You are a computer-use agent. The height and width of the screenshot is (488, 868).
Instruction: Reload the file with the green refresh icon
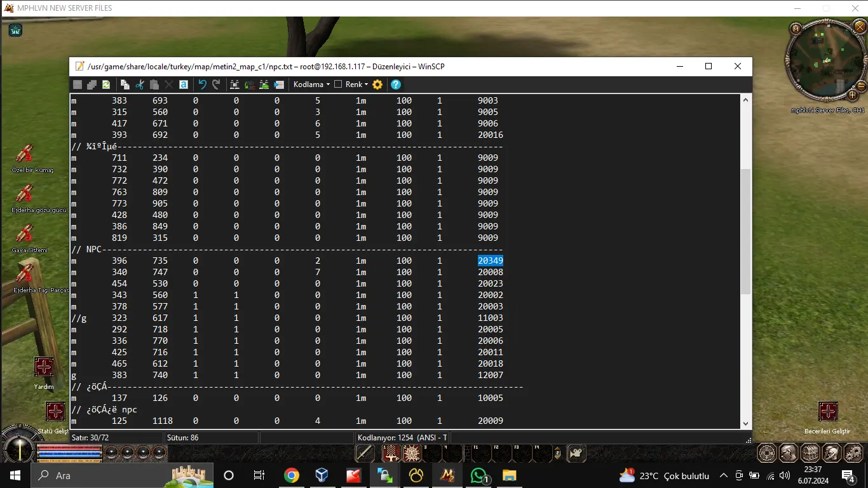point(106,85)
